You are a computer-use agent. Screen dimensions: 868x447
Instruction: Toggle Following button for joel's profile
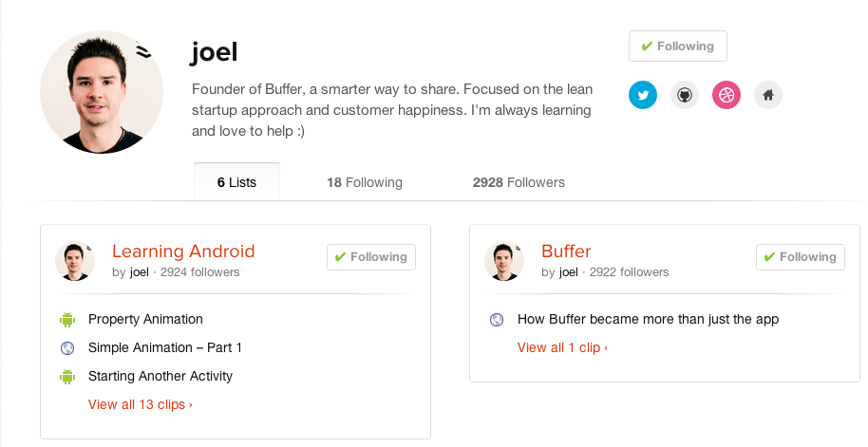pos(677,47)
